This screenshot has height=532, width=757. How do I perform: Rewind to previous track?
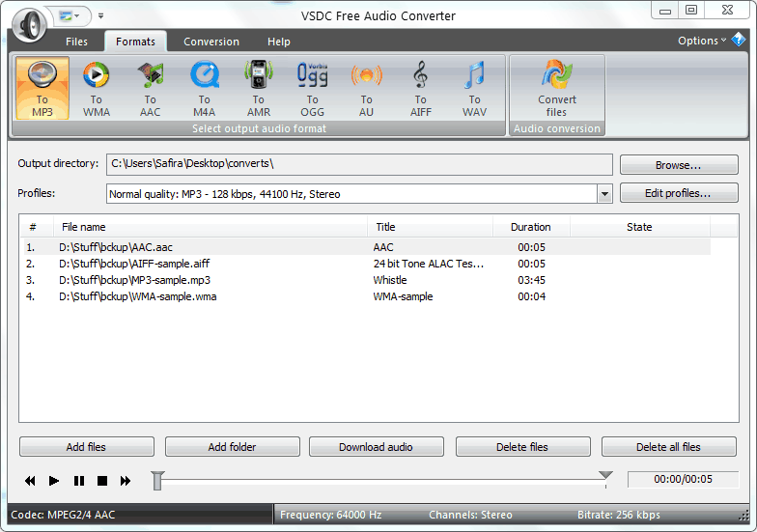30,481
